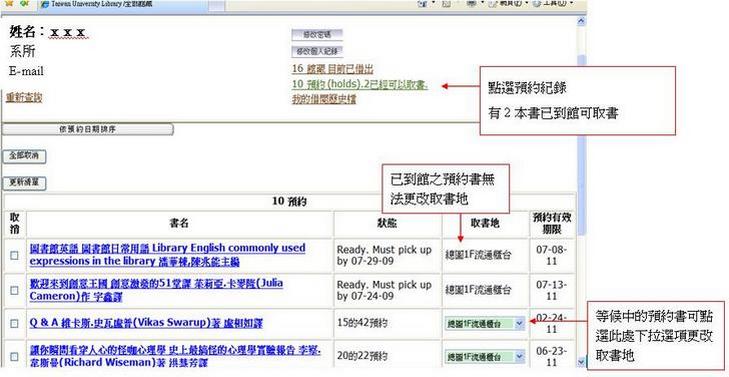Click the 依預約日期排序 button
The height and width of the screenshot is (377, 729).
(x=87, y=129)
